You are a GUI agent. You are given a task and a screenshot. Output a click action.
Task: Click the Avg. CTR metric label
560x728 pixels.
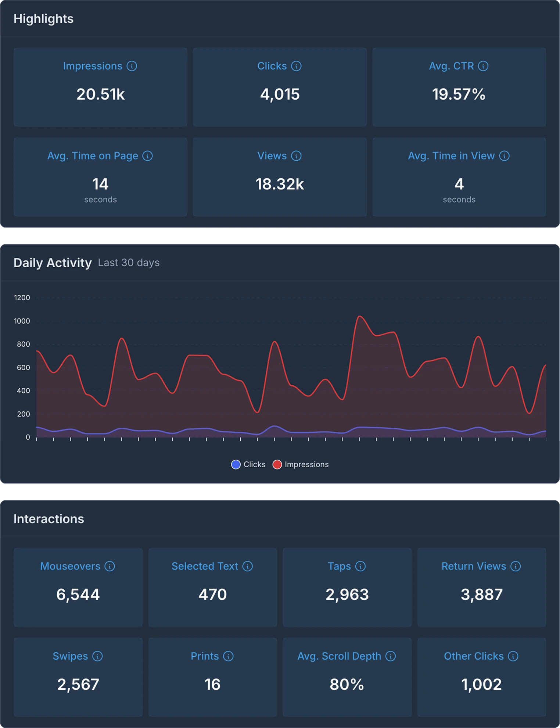[x=451, y=66]
